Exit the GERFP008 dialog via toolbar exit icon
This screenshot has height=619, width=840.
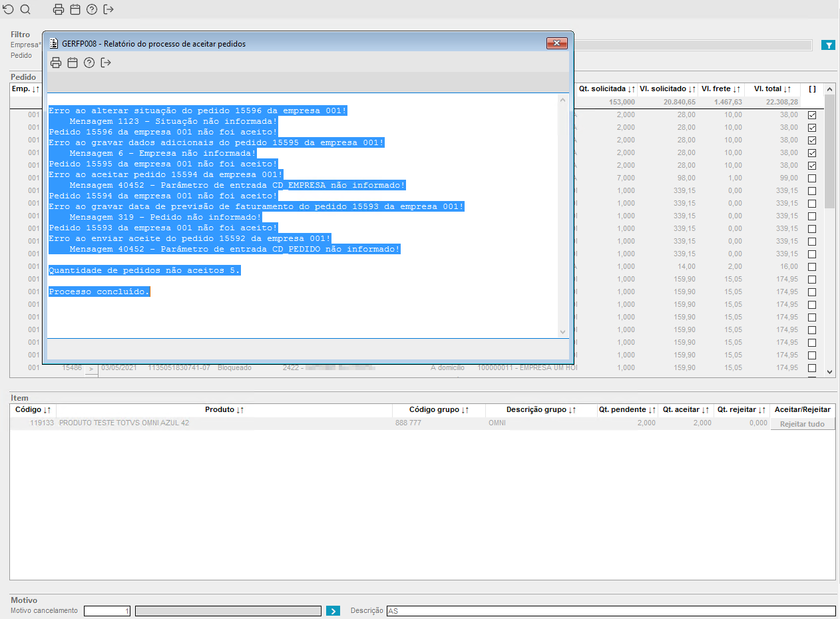click(106, 63)
